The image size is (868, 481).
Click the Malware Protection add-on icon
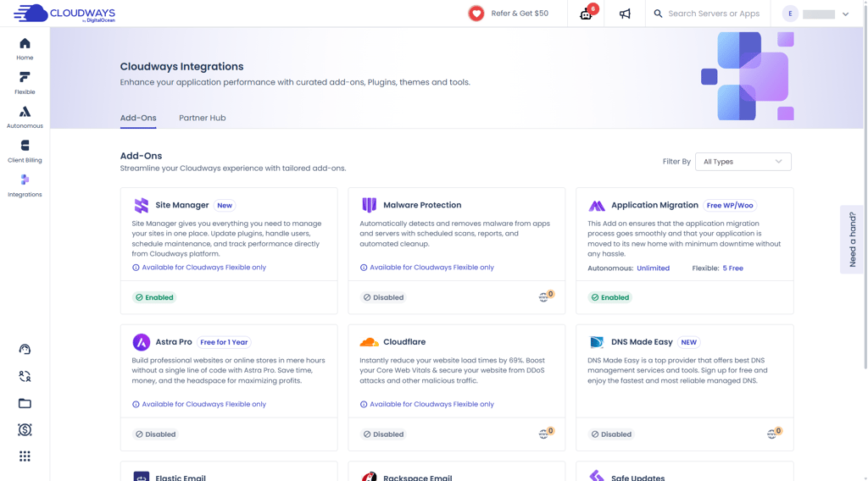pos(370,205)
